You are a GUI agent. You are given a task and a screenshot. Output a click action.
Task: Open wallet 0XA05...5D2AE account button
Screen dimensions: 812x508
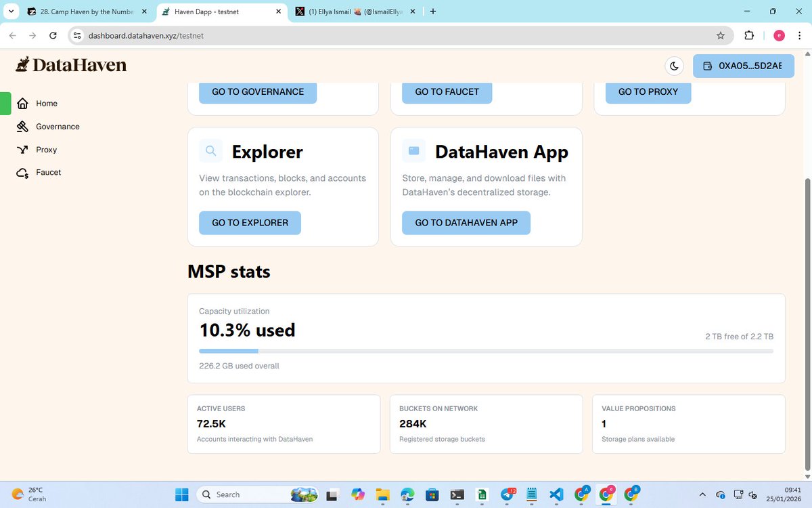743,66
